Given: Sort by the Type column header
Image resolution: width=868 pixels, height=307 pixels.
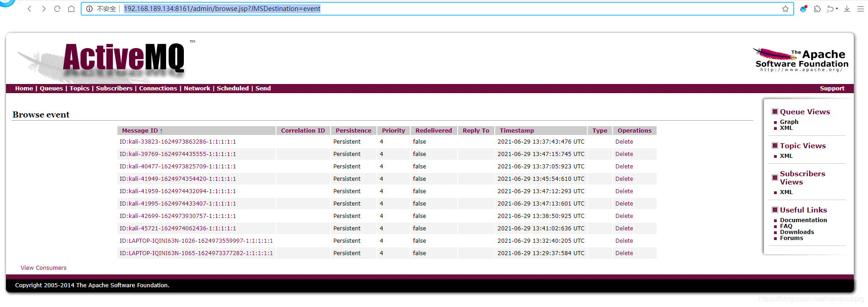Looking at the screenshot, I should [600, 131].
